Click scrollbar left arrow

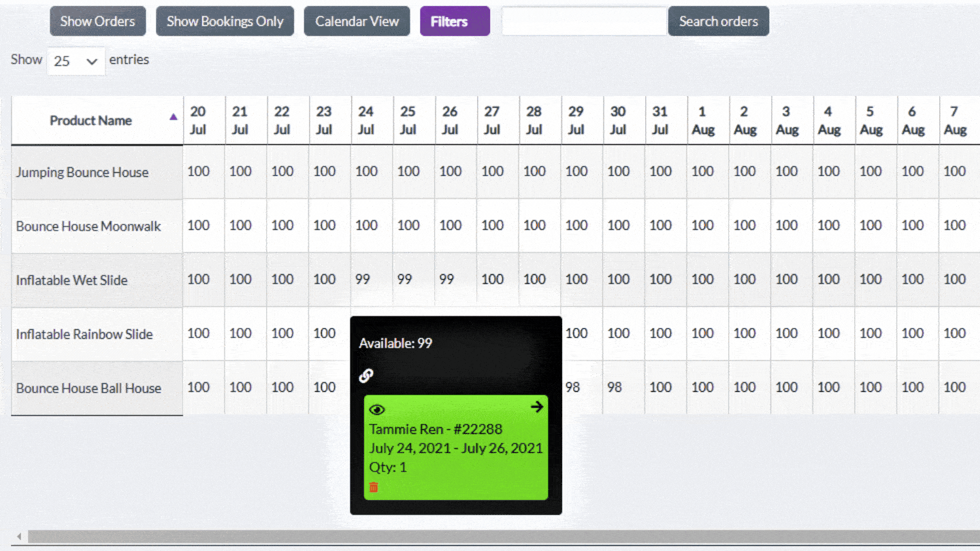pyautogui.click(x=19, y=537)
